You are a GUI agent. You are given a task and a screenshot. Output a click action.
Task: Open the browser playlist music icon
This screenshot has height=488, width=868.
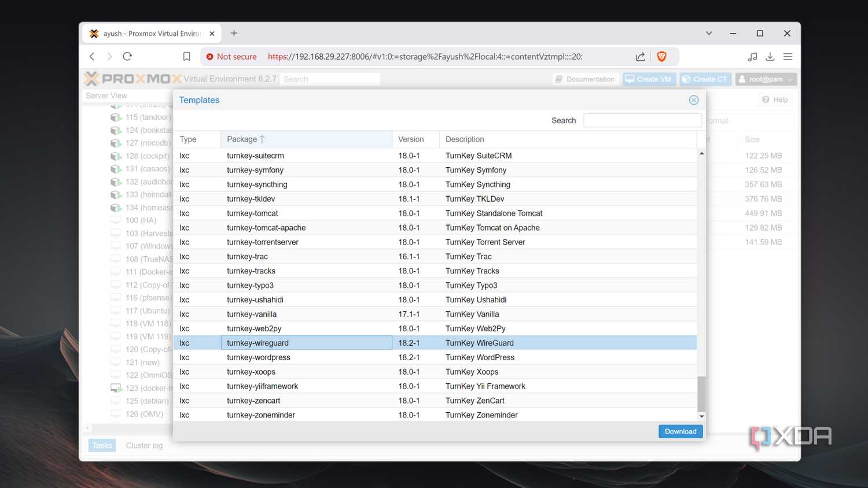(752, 57)
